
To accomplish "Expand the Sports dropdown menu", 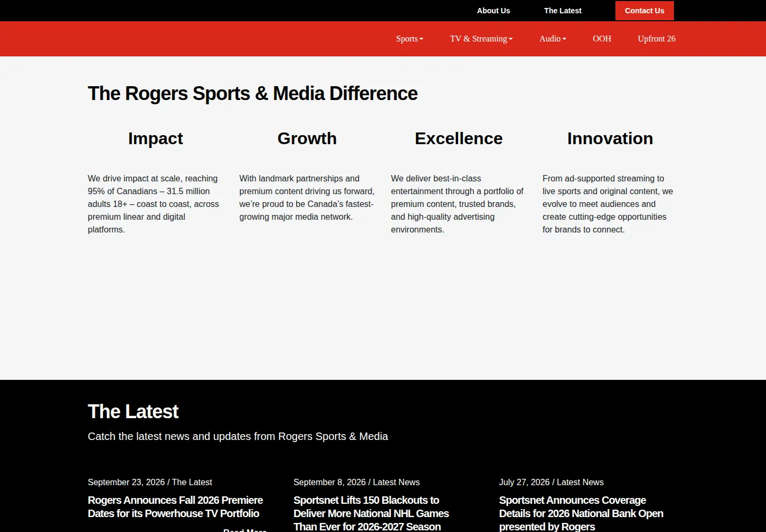I will pyautogui.click(x=410, y=39).
